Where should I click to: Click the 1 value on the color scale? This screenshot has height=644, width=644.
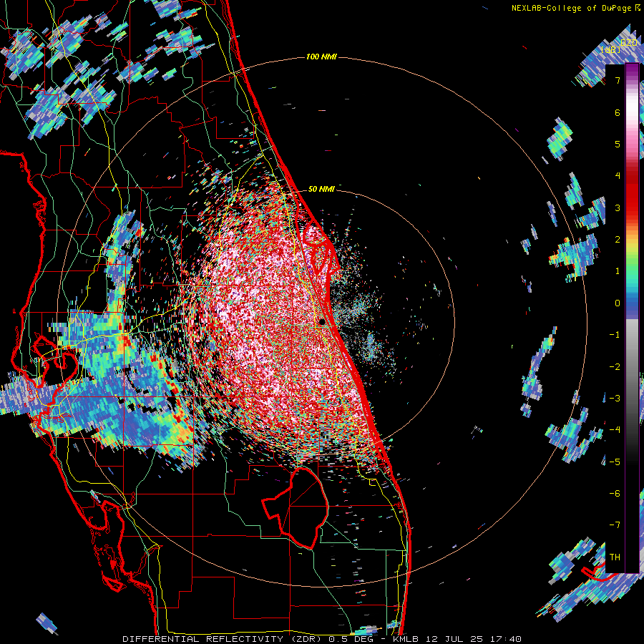tap(618, 271)
